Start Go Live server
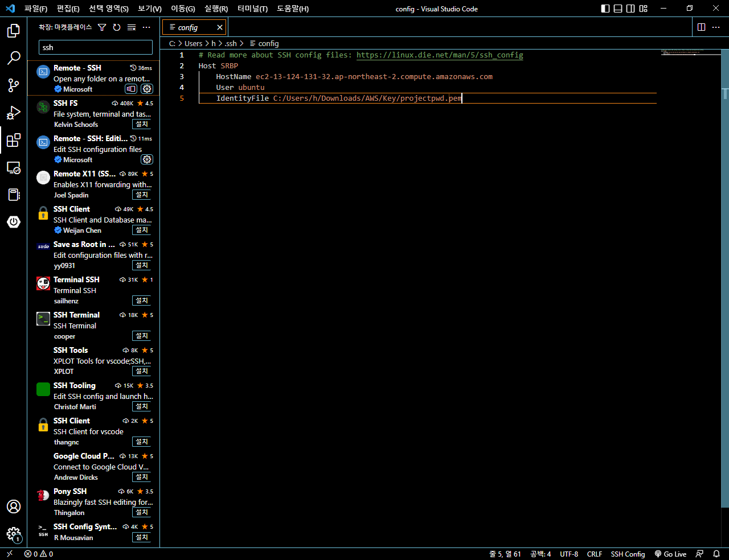 click(670, 554)
